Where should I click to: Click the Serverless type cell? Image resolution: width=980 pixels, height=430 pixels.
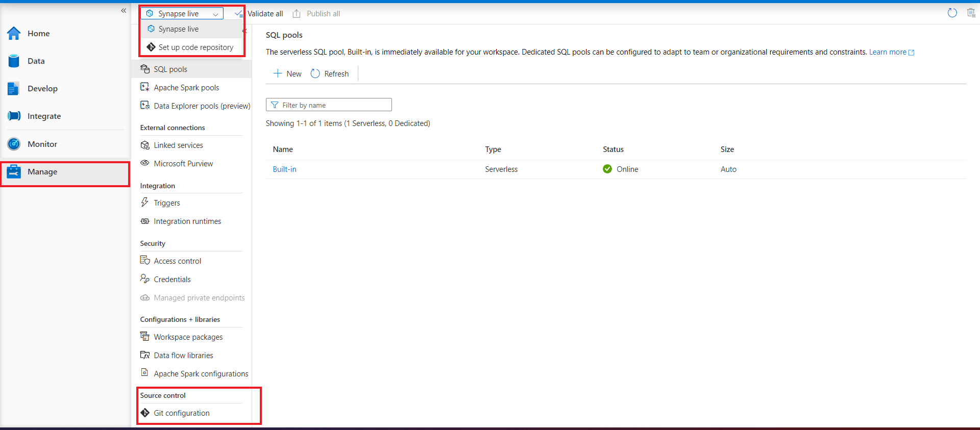(x=501, y=169)
